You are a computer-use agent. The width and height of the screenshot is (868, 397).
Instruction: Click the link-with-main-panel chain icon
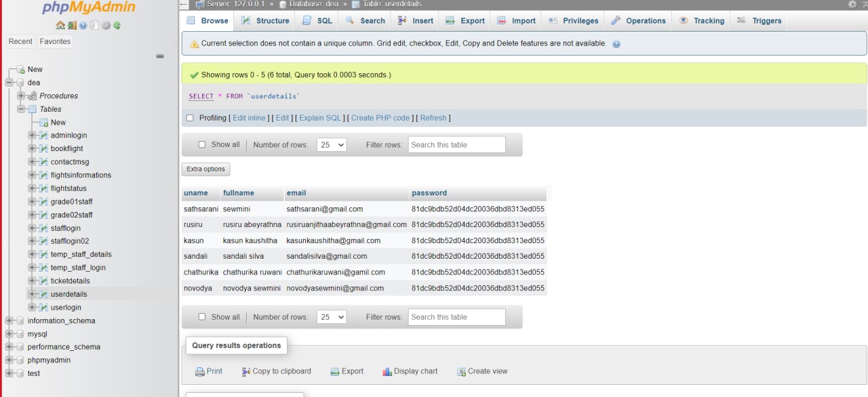(160, 56)
